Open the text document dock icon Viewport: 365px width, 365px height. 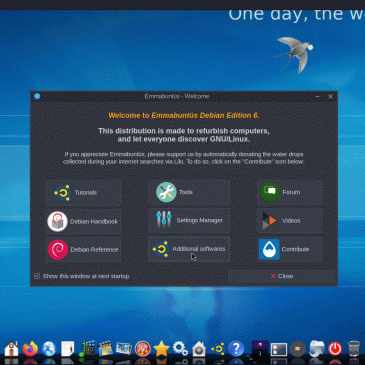pyautogui.click(x=68, y=349)
